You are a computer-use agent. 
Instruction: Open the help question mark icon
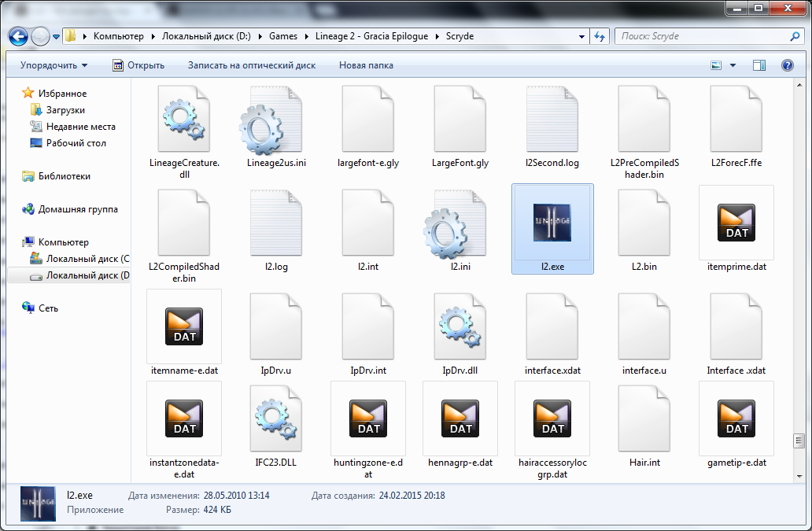click(x=787, y=65)
